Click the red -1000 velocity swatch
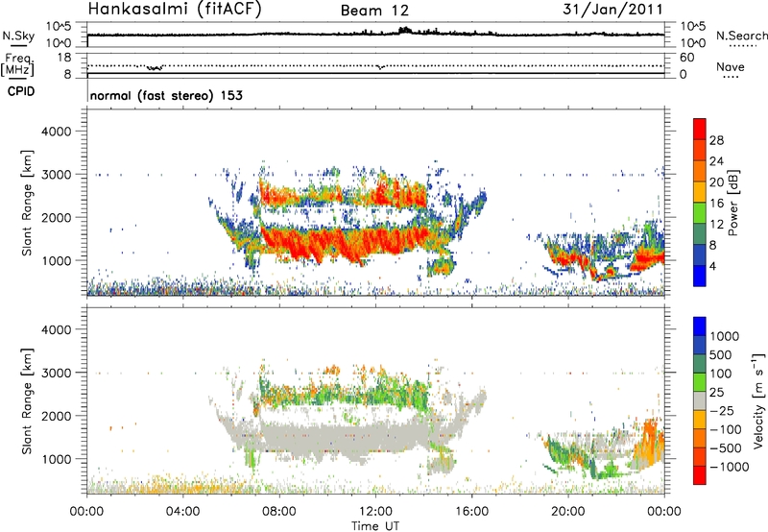Viewport: 768px width, 532px height. [x=700, y=475]
